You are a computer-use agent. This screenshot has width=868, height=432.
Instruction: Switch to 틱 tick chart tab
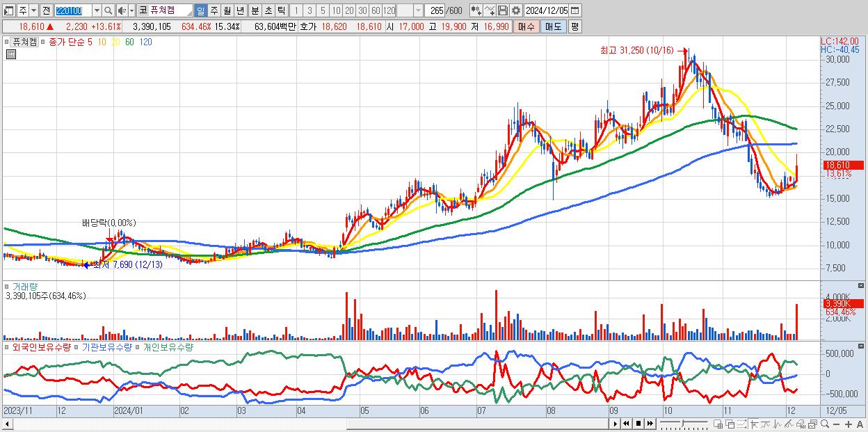coord(281,11)
